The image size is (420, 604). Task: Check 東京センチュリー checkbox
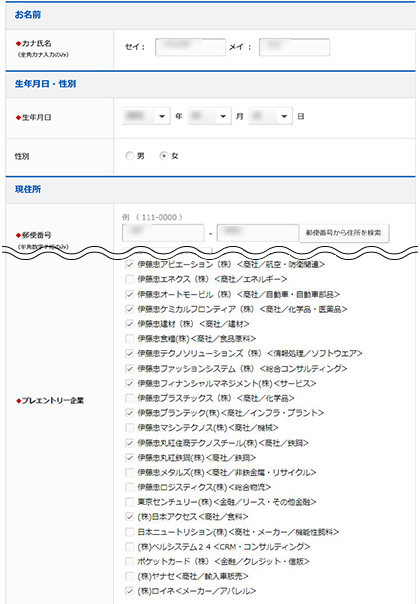(x=130, y=502)
